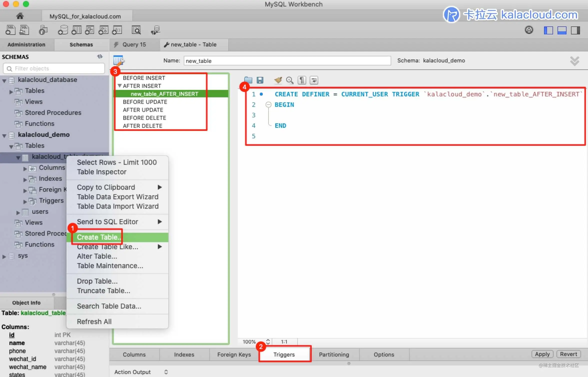This screenshot has height=377, width=588.
Task: Open the Action Output dropdown
Action: pyautogui.click(x=166, y=372)
